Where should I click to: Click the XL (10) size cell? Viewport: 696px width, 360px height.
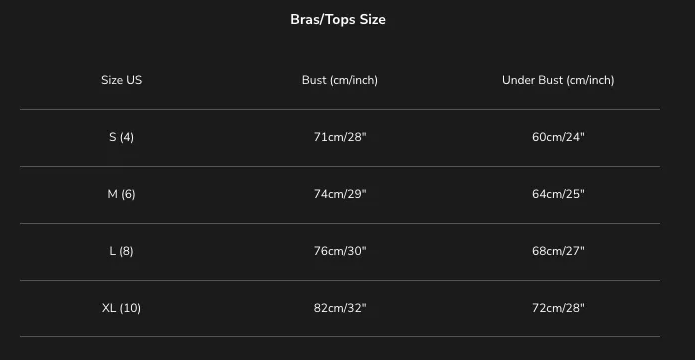point(121,308)
